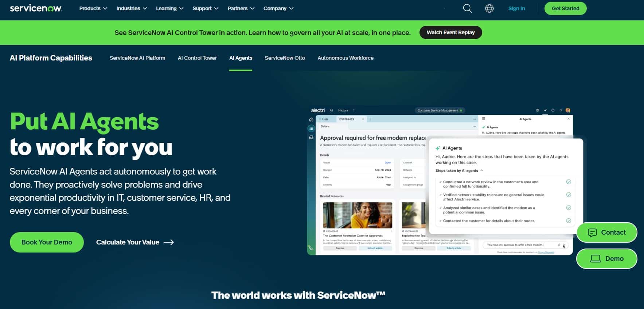The height and width of the screenshot is (309, 644).
Task: Click the Customer Retention Case article thumbnail
Action: point(358,215)
